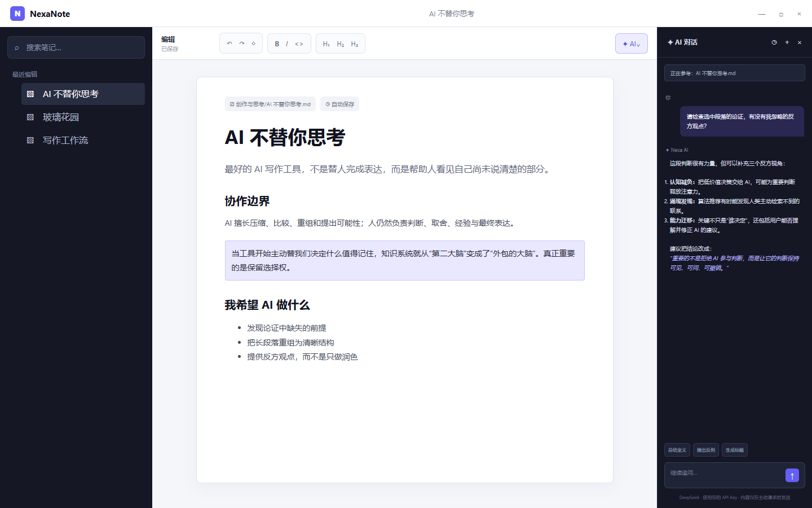Set heading level H1
The height and width of the screenshot is (508, 812).
(326, 43)
